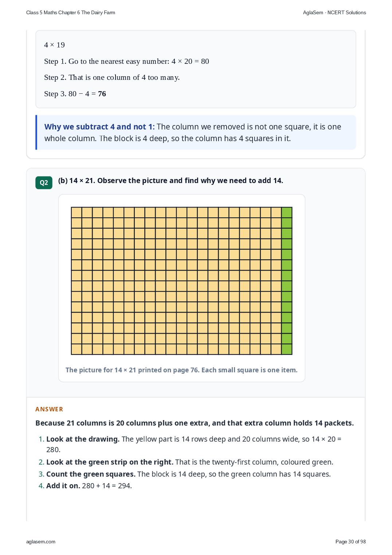392x555 pixels.
Task: Click Step 1 nearest easy number line
Action: [126, 61]
